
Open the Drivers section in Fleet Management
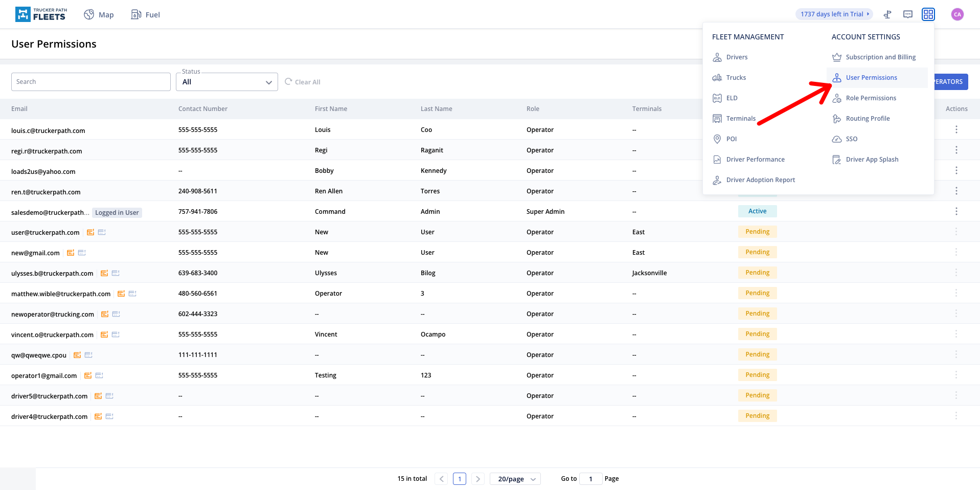737,57
